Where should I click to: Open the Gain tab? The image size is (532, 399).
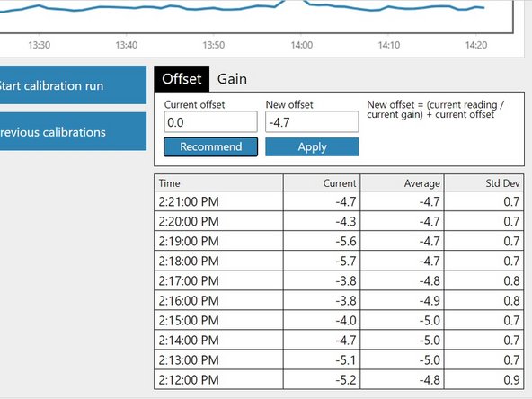pyautogui.click(x=232, y=79)
